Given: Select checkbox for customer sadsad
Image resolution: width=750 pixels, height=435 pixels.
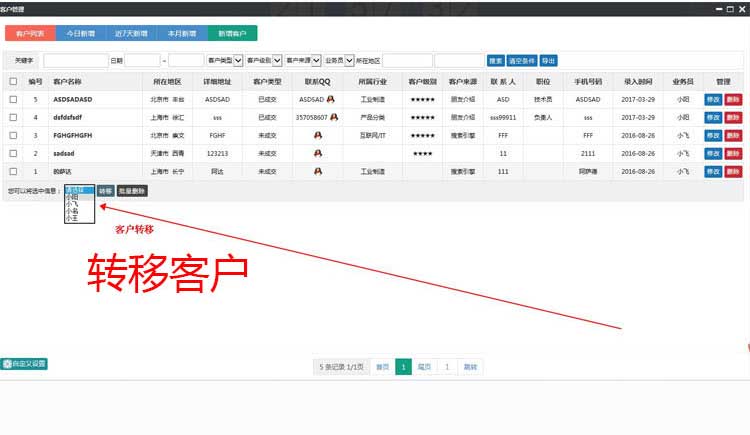Looking at the screenshot, I should pos(13,153).
